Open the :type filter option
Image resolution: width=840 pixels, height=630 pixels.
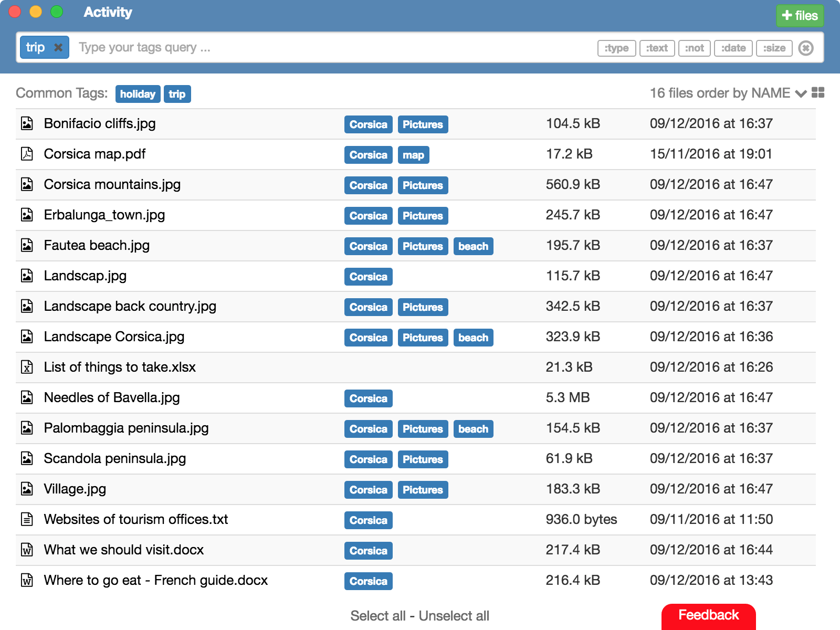[x=616, y=48]
